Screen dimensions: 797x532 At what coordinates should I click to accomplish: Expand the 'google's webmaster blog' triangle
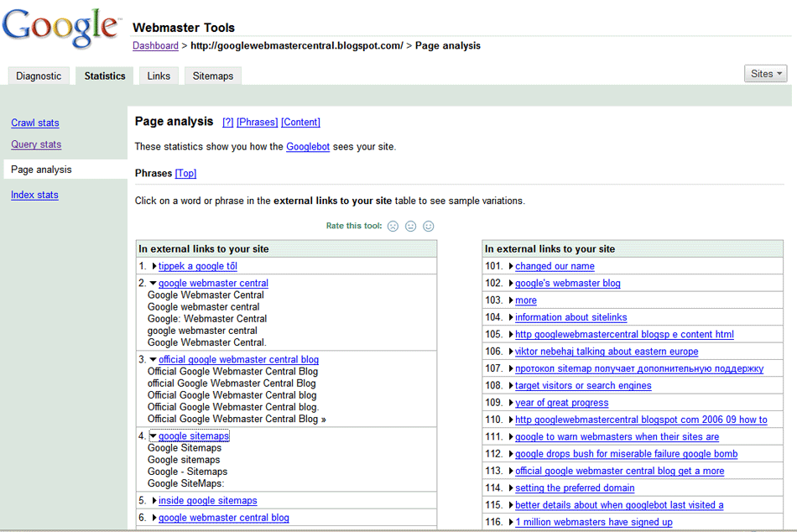tap(511, 284)
